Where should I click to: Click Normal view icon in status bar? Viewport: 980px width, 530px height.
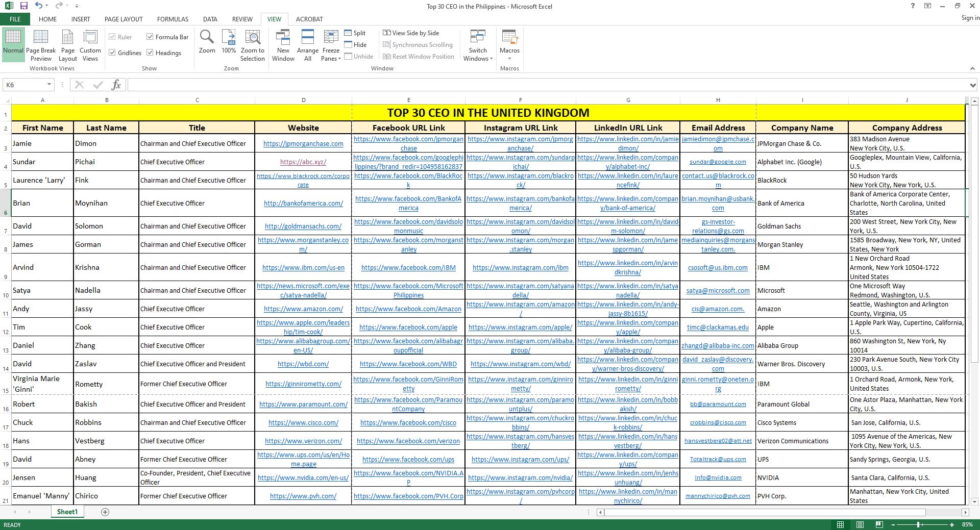coord(840,524)
